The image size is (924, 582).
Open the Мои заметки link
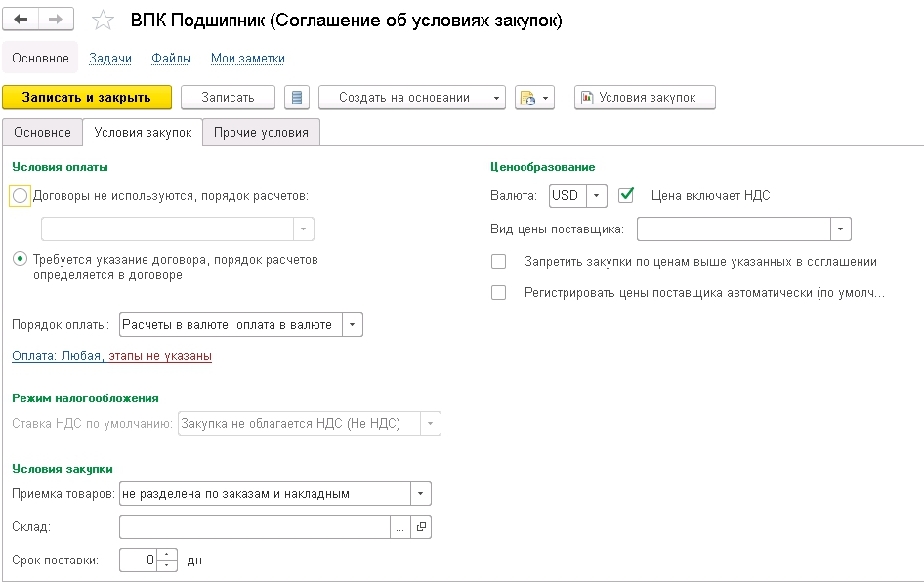point(248,59)
